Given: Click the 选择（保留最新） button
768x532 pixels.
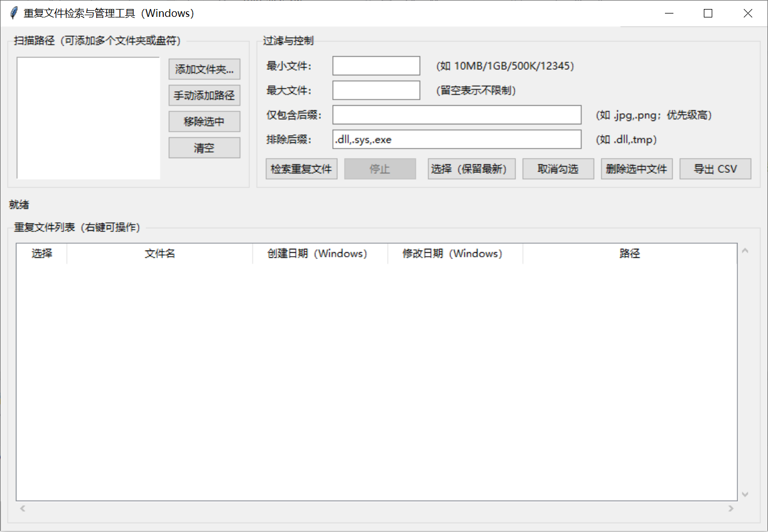Looking at the screenshot, I should pos(471,168).
